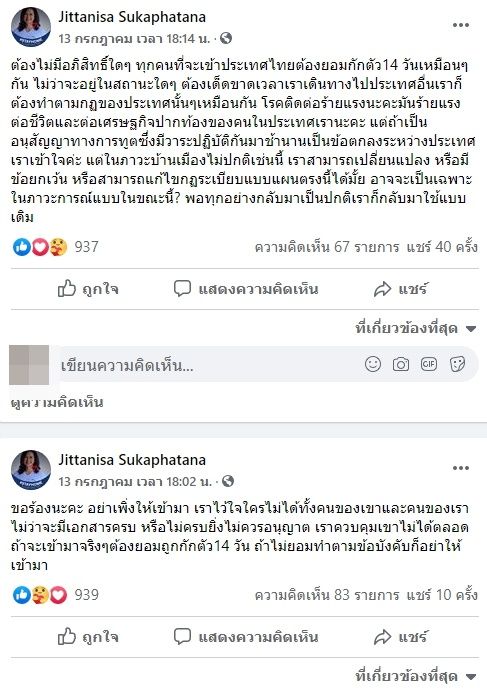Open sticker picker icon in comment box
The image size is (487, 693).
457,364
